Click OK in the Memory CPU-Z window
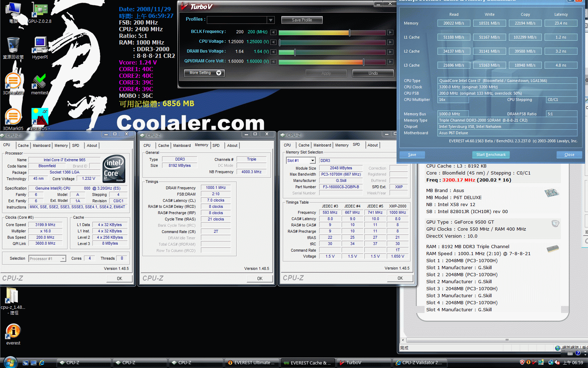The width and height of the screenshot is (588, 368). [x=260, y=278]
